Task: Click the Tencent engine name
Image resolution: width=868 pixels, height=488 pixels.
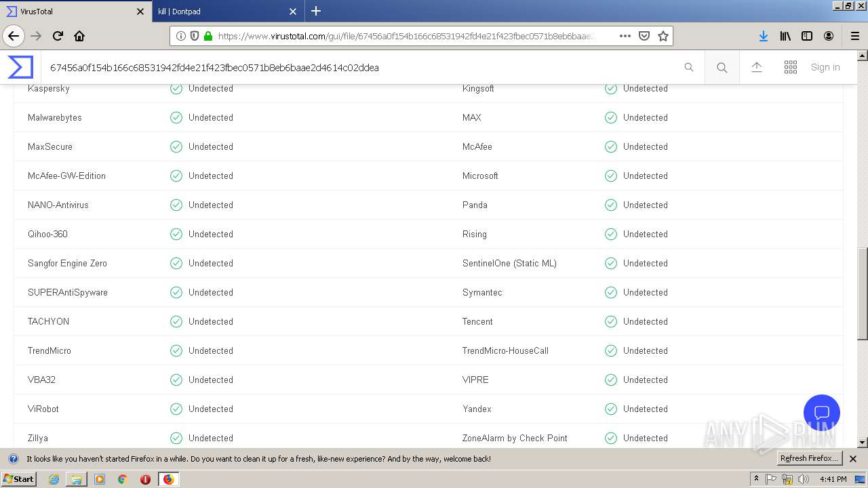Action: click(477, 322)
